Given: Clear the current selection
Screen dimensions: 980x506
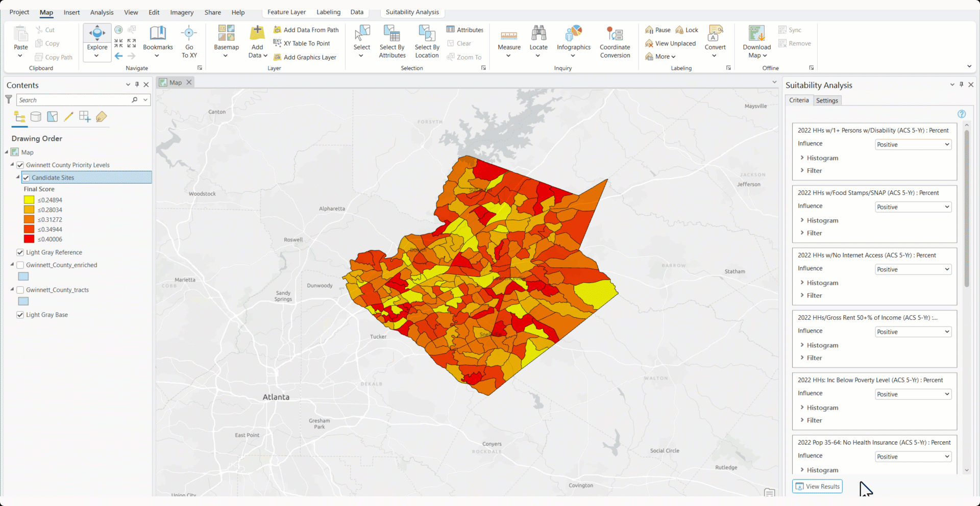Looking at the screenshot, I should point(460,43).
